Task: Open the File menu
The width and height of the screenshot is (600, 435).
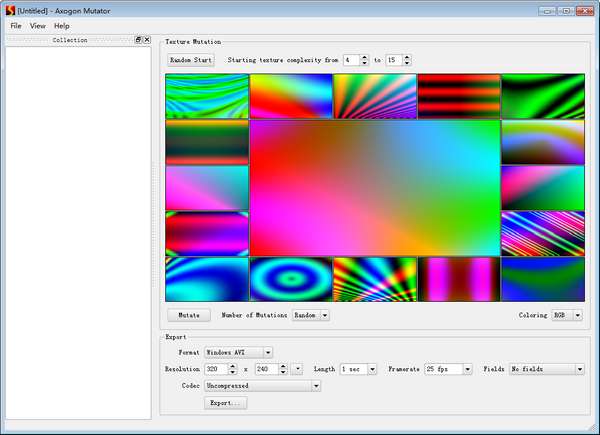Action: (x=15, y=25)
